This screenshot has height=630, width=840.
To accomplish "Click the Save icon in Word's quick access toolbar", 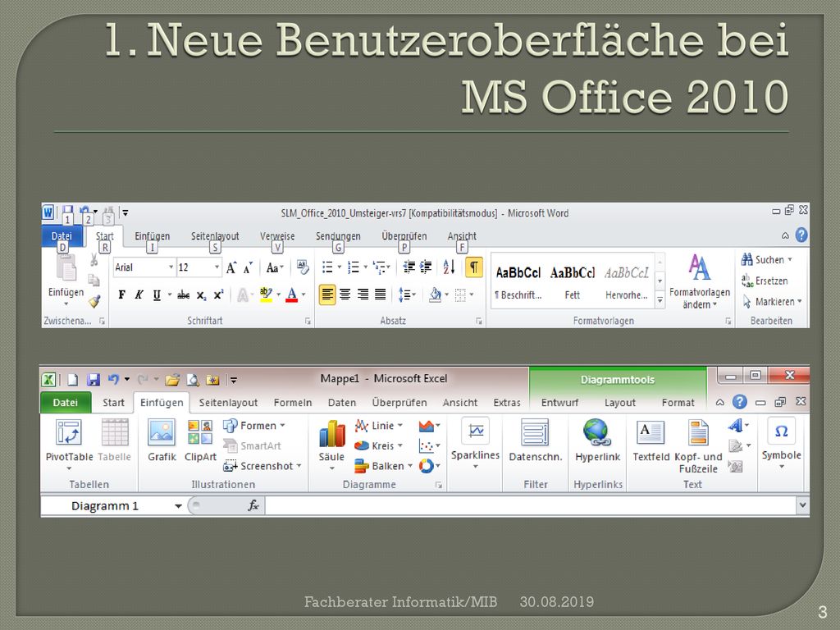I will [x=67, y=212].
